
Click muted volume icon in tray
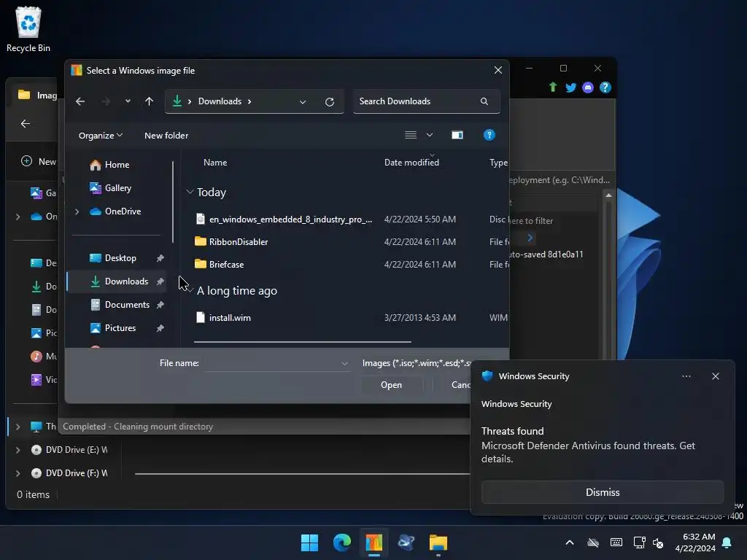click(658, 542)
